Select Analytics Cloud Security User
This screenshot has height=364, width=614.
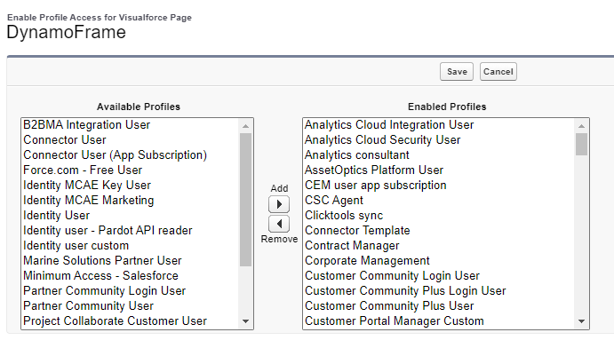(382, 139)
